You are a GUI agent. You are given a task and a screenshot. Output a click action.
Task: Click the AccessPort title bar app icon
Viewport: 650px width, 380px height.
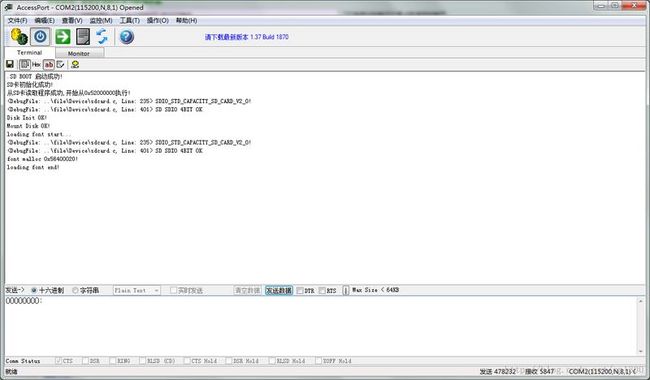8,7
